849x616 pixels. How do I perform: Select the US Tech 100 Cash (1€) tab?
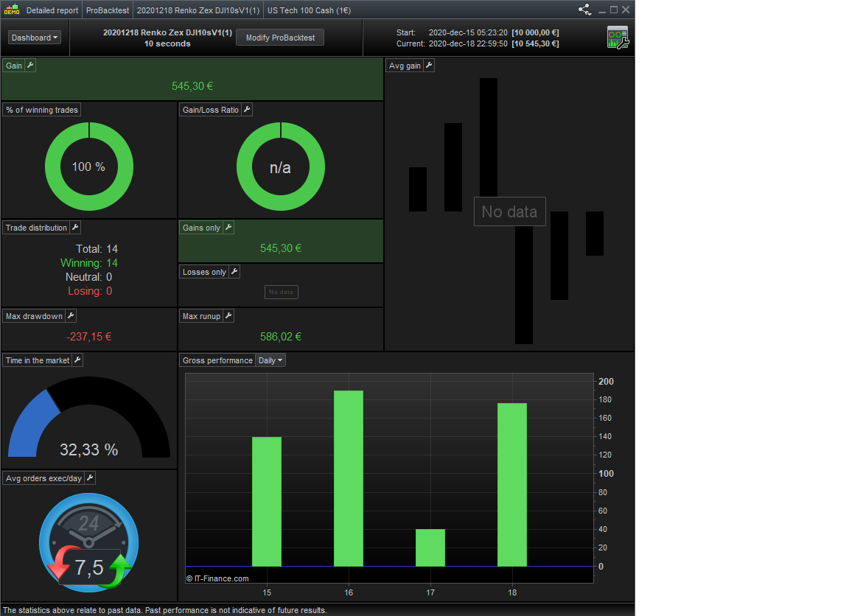click(x=310, y=10)
